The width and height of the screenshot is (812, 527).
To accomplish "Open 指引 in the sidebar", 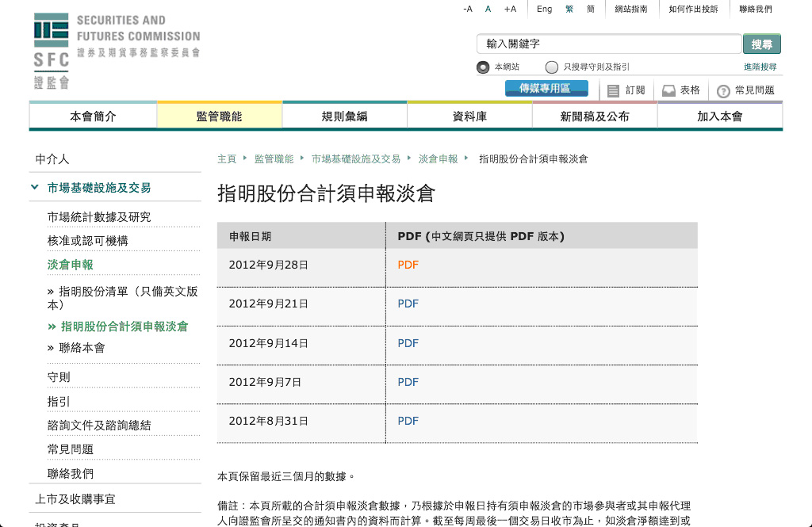I will pos(59,402).
